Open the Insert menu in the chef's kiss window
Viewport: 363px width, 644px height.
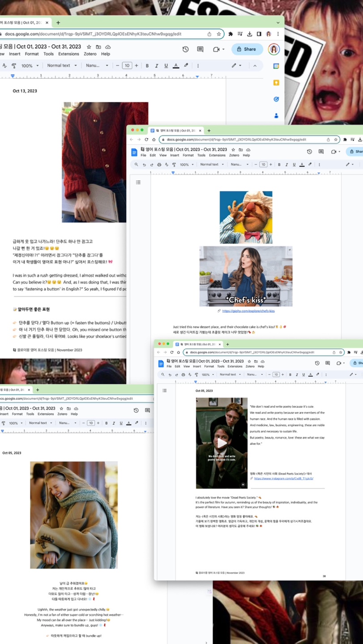point(175,155)
